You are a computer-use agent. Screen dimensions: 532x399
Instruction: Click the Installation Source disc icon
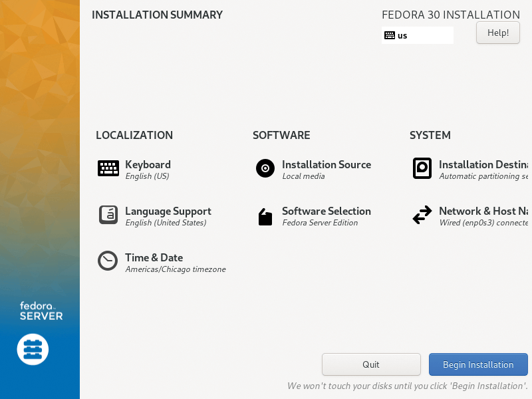[x=265, y=168]
